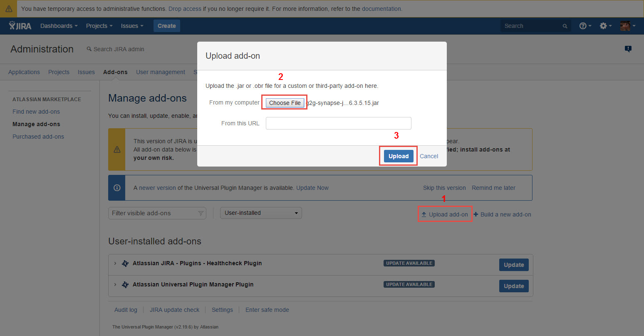Open the User-installed filter dropdown
The height and width of the screenshot is (336, 644).
click(261, 213)
